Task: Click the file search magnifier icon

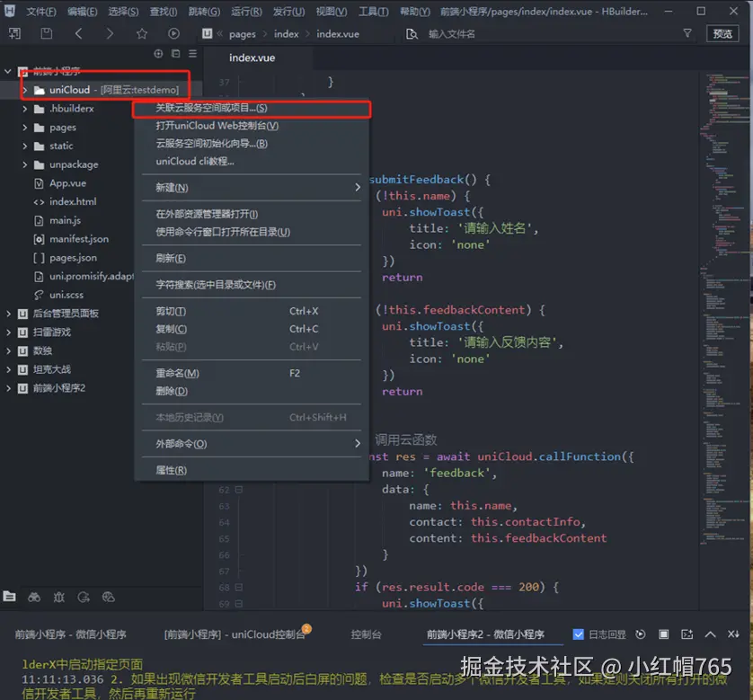Action: point(412,33)
